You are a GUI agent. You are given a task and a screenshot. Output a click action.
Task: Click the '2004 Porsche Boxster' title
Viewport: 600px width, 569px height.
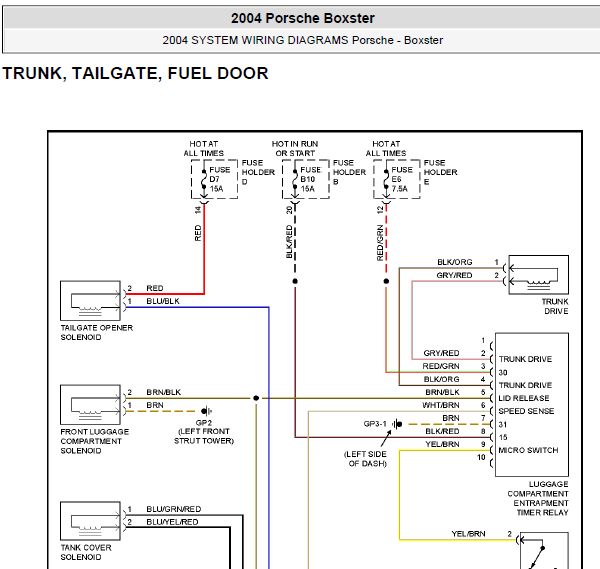[303, 18]
